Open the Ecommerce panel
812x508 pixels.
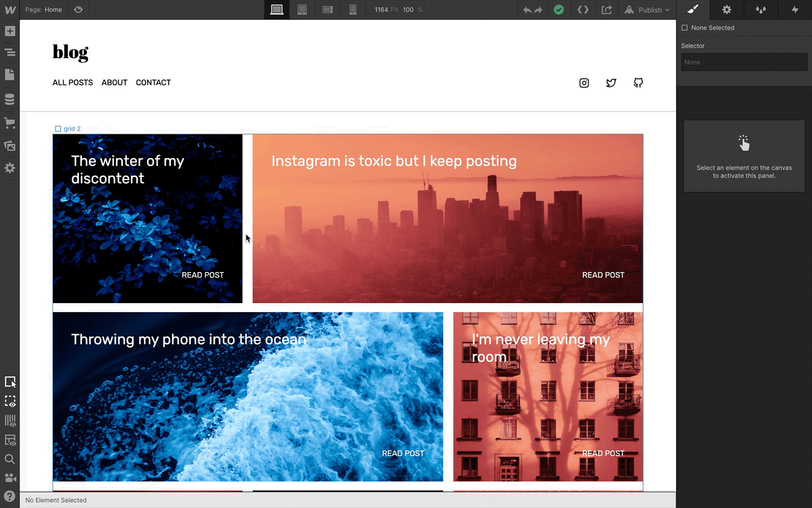point(10,123)
